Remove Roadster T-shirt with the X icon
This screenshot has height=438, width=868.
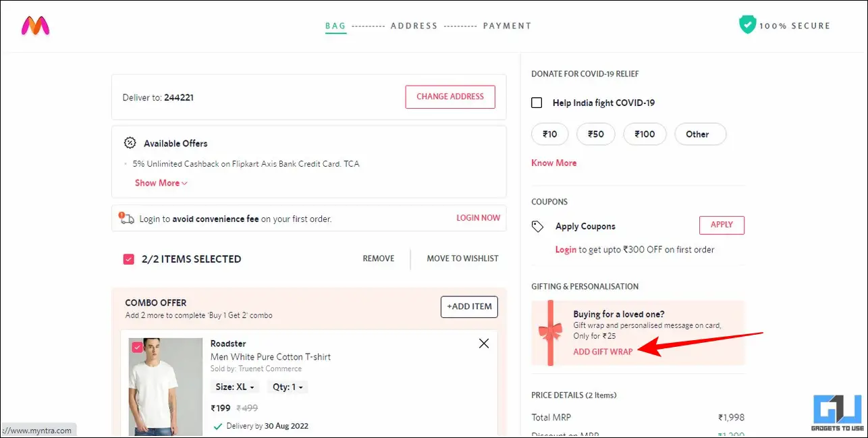click(x=483, y=344)
